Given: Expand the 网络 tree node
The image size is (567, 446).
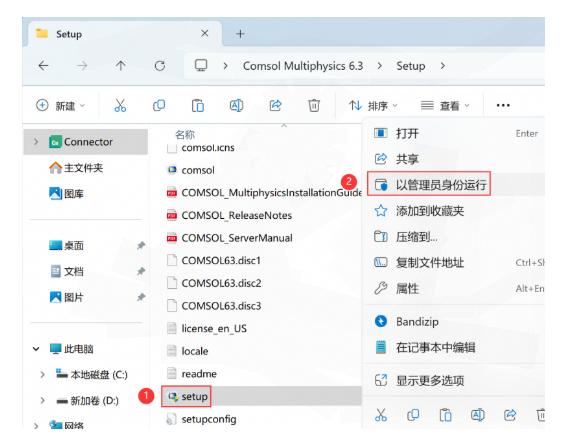Looking at the screenshot, I should [36, 425].
